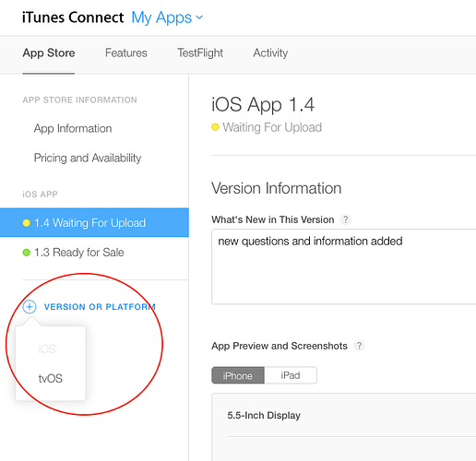Click green dot beside 1.3 Ready for Sale

pyautogui.click(x=27, y=253)
